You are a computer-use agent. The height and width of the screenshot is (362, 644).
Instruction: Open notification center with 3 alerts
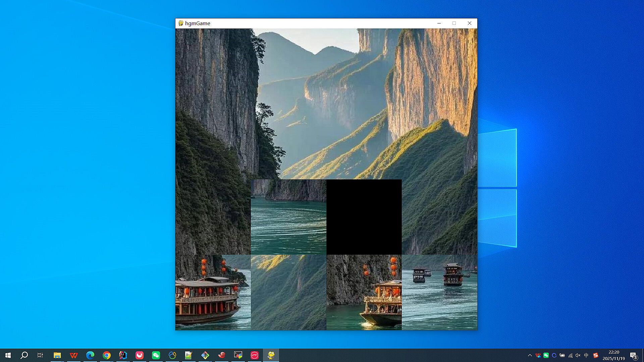(634, 356)
